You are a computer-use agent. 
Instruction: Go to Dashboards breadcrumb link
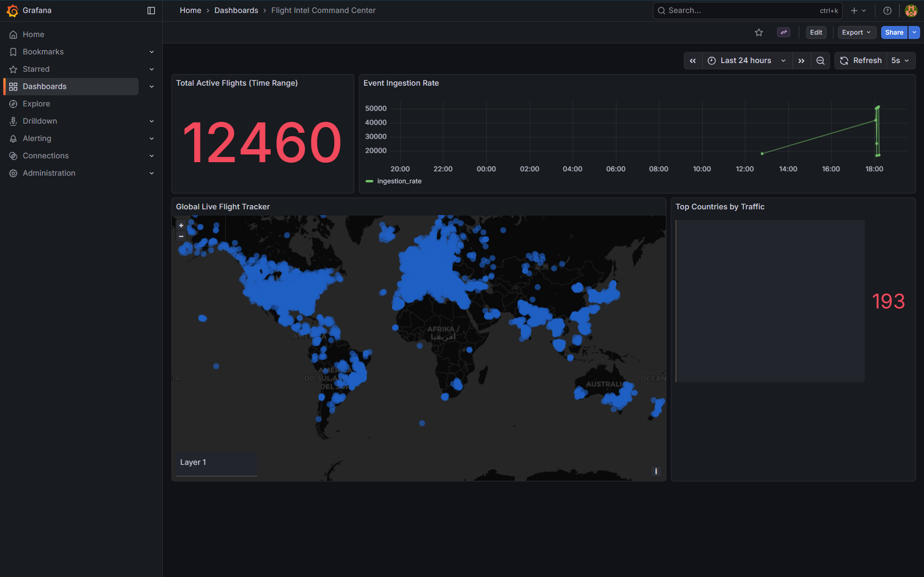coord(236,11)
